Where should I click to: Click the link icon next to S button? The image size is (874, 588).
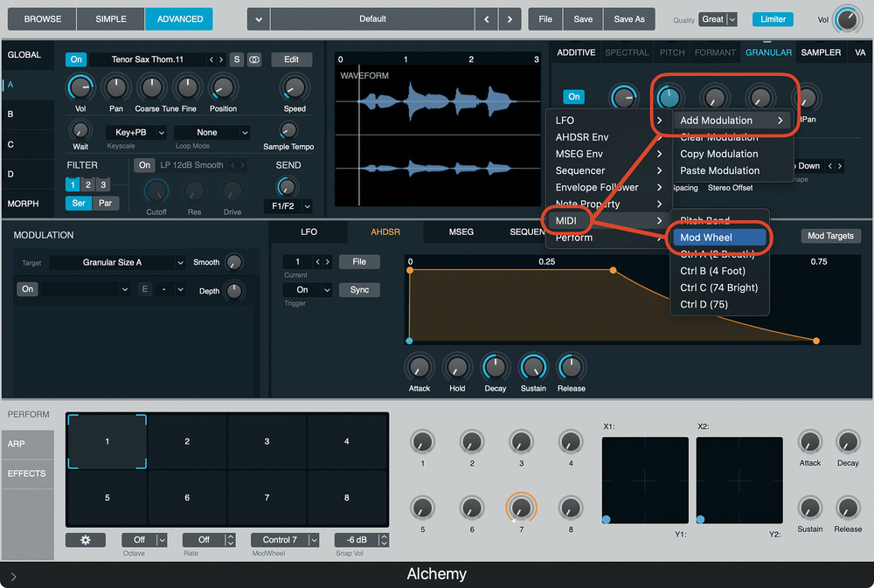point(254,59)
